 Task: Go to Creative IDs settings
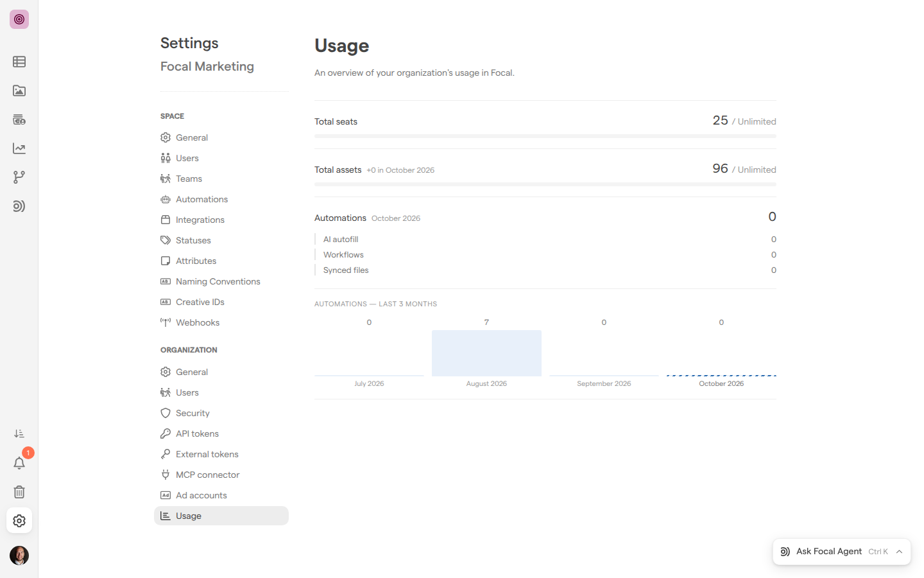pyautogui.click(x=221, y=302)
